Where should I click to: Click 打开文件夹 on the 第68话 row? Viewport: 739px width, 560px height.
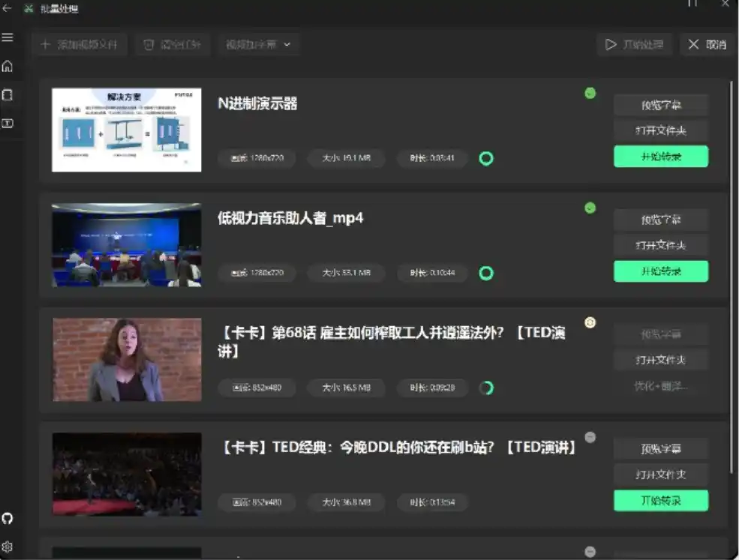661,360
